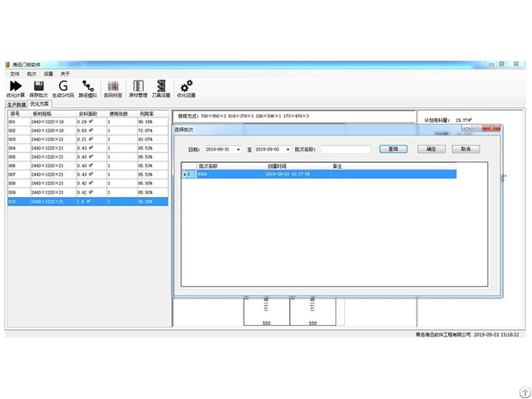Click the company name in status bar
This screenshot has width=532, height=399.
coord(443,334)
